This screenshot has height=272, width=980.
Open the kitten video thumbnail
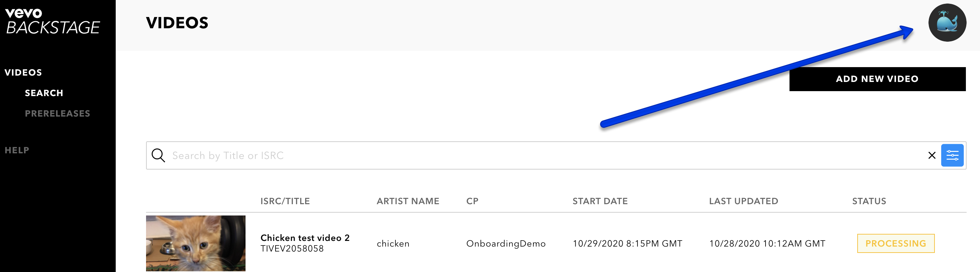[195, 243]
